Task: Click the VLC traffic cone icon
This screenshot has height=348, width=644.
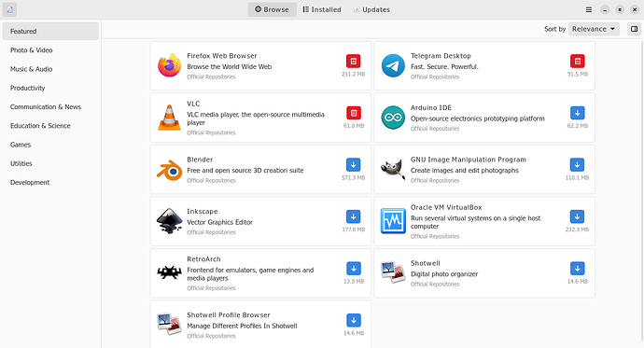Action: click(169, 118)
